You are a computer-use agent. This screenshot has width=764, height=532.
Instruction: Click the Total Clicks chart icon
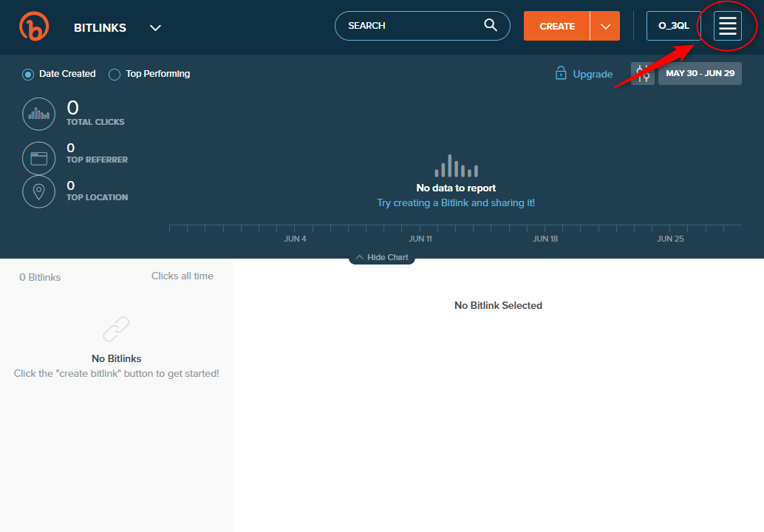38,114
